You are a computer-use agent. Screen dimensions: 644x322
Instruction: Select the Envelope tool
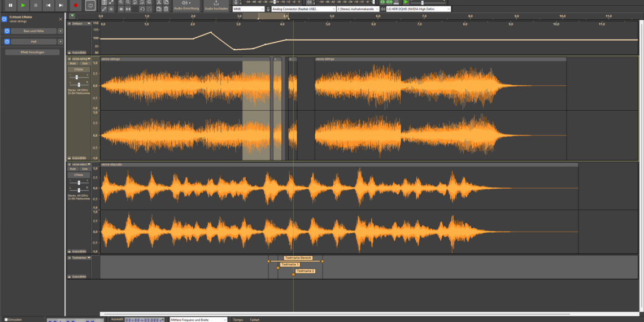[x=111, y=2]
